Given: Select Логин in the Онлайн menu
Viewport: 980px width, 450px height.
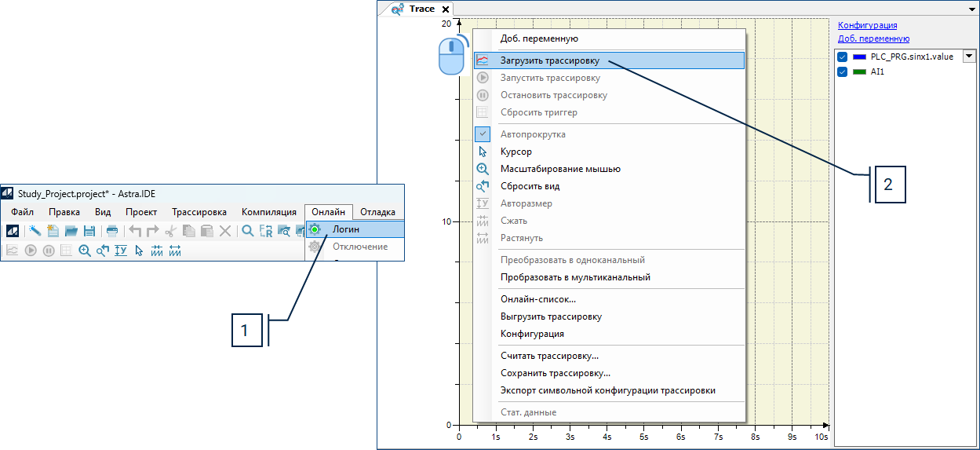Looking at the screenshot, I should point(346,229).
